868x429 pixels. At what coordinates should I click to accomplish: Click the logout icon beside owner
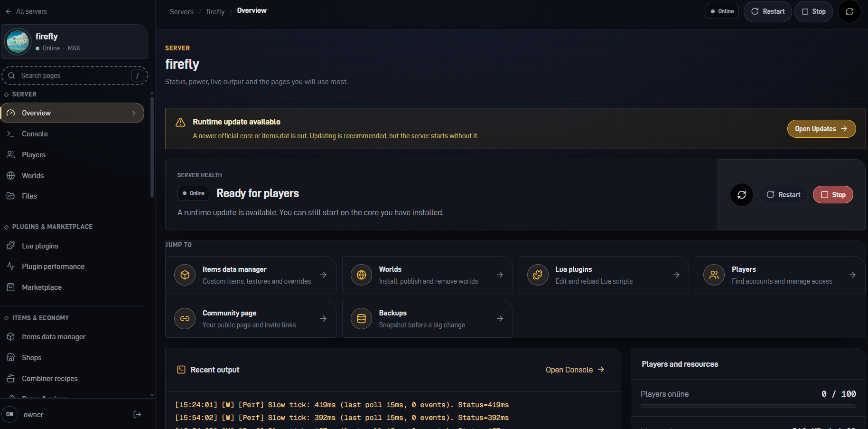point(137,415)
